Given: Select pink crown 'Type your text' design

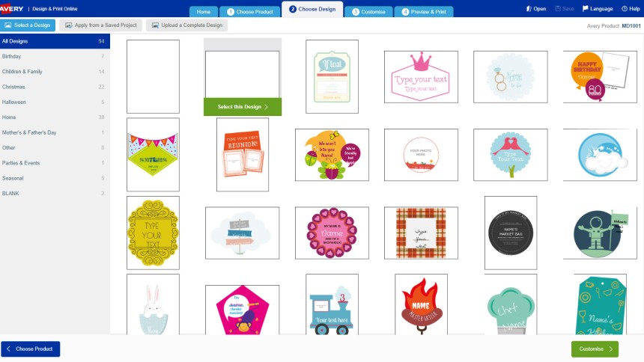Looking at the screenshot, I should [421, 77].
